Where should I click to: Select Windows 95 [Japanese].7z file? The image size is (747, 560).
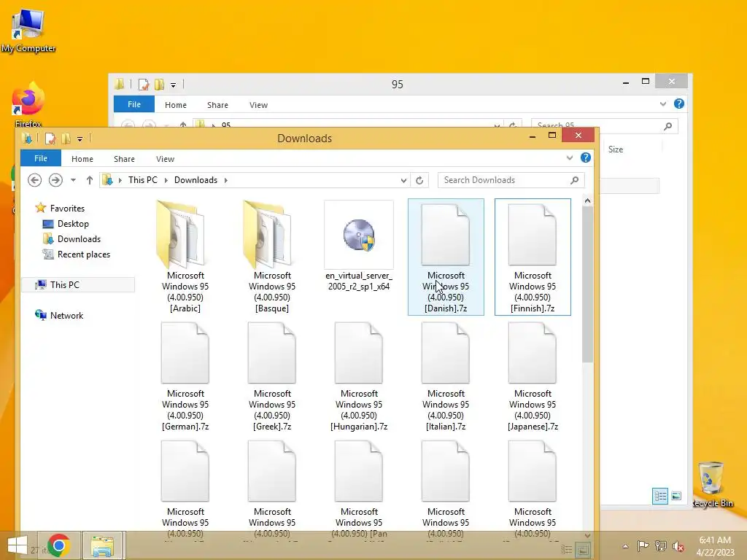(533, 376)
